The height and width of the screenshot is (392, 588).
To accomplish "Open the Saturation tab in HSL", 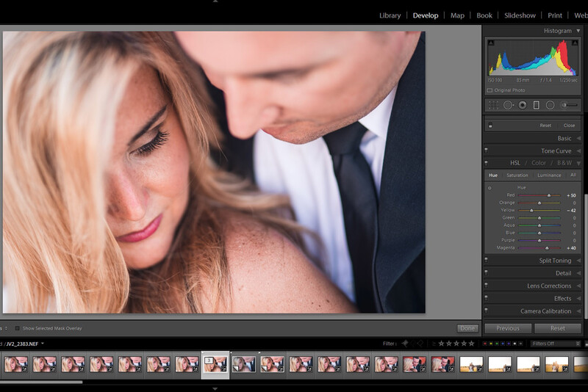I will click(x=517, y=175).
